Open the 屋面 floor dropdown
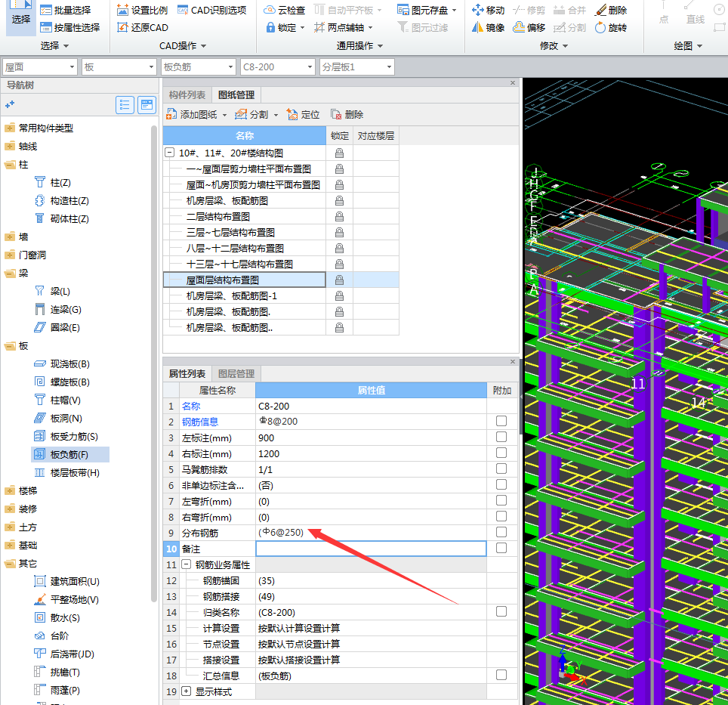The height and width of the screenshot is (705, 728). tap(39, 67)
